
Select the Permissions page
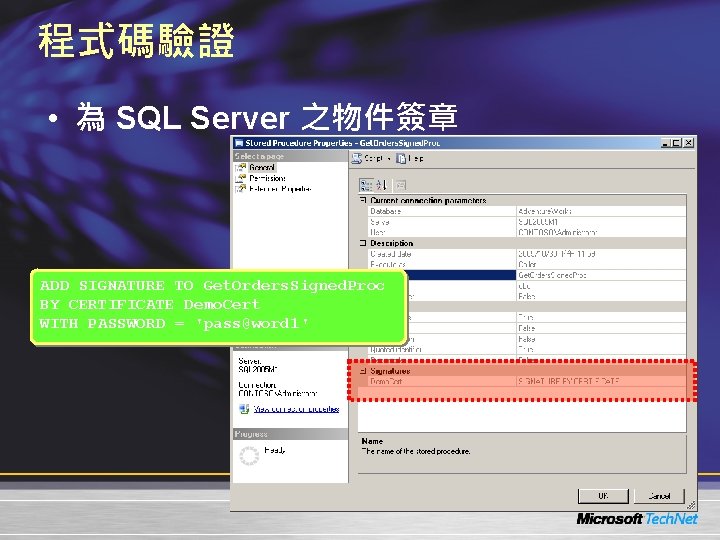[x=267, y=178]
